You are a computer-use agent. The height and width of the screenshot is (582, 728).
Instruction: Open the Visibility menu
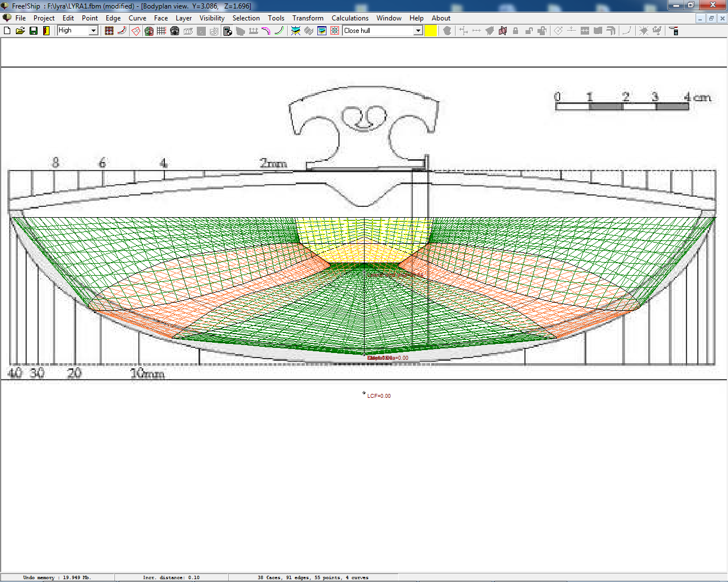(x=212, y=18)
